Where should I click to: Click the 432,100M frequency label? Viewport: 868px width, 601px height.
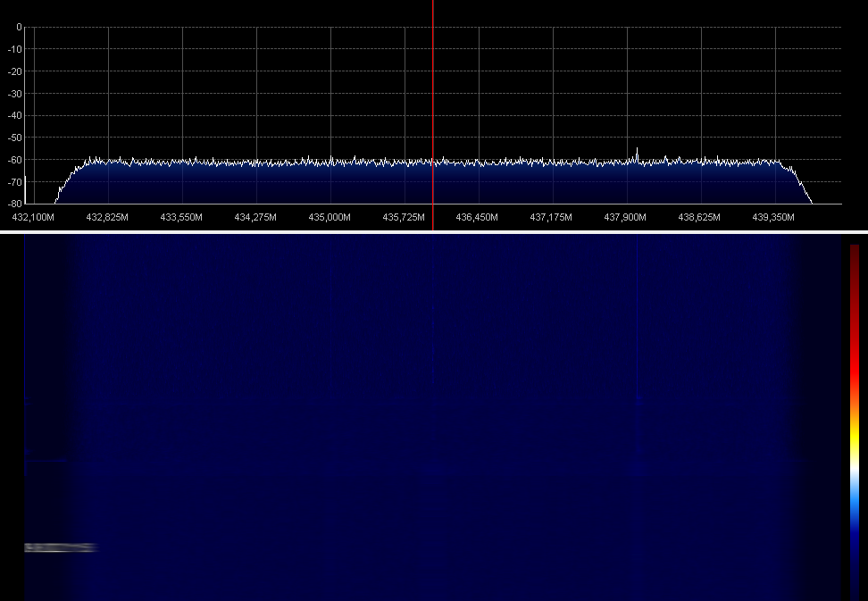click(x=33, y=218)
